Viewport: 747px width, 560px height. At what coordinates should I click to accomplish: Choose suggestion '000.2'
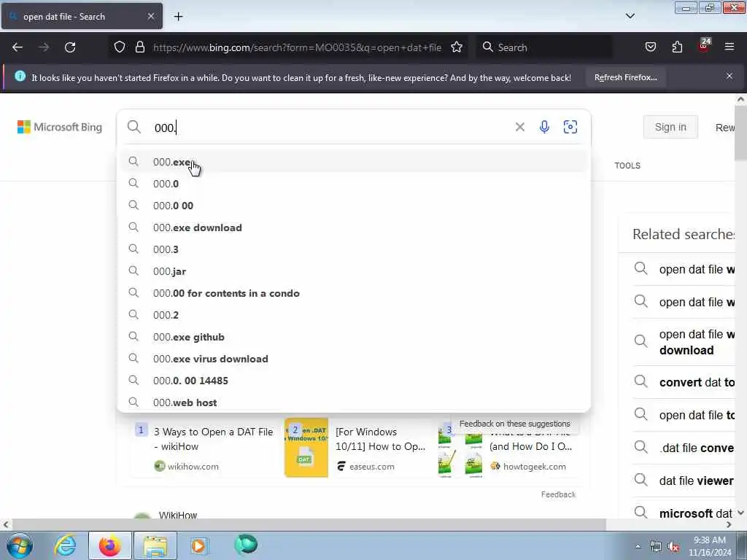[x=354, y=315]
